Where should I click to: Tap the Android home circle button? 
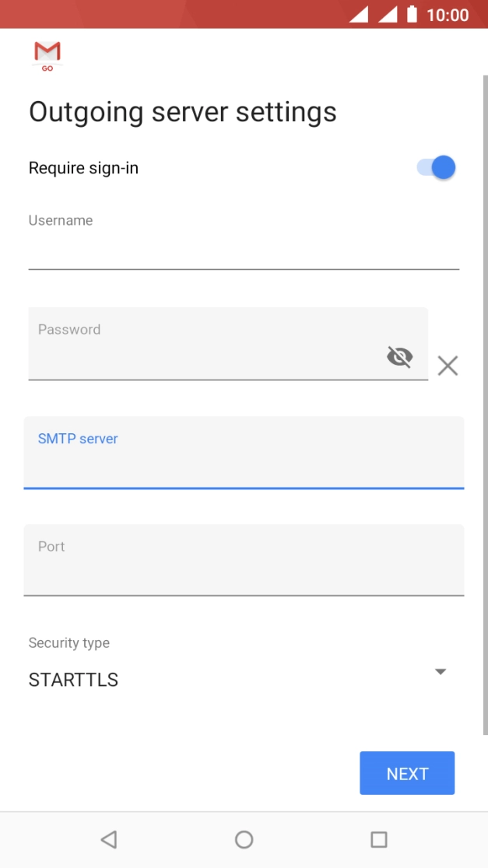pyautogui.click(x=244, y=839)
